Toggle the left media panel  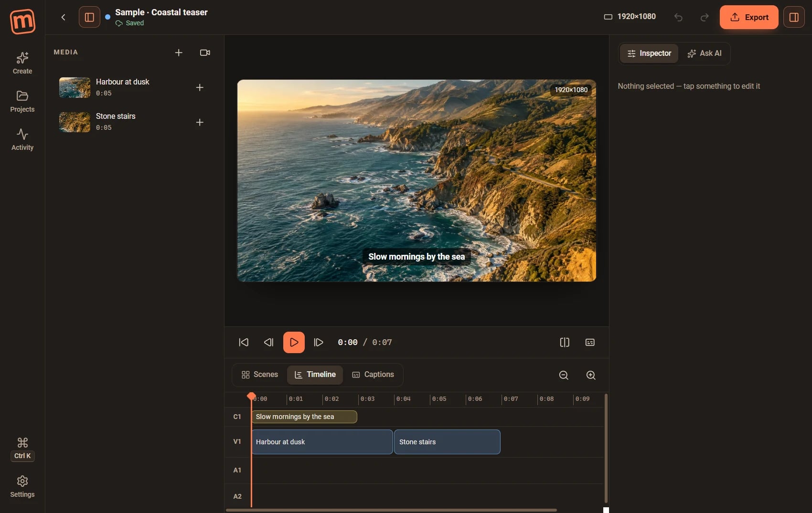(89, 17)
